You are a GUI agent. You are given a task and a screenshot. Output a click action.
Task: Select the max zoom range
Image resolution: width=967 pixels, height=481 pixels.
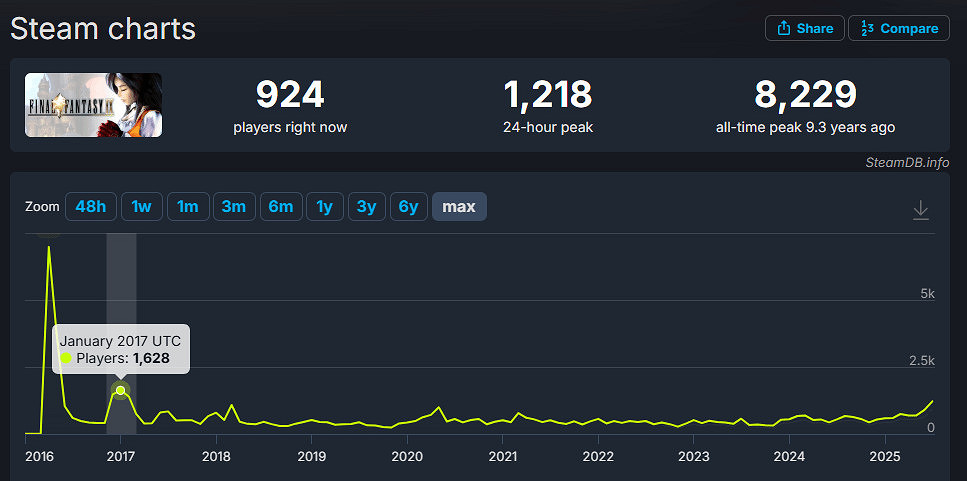pos(459,207)
